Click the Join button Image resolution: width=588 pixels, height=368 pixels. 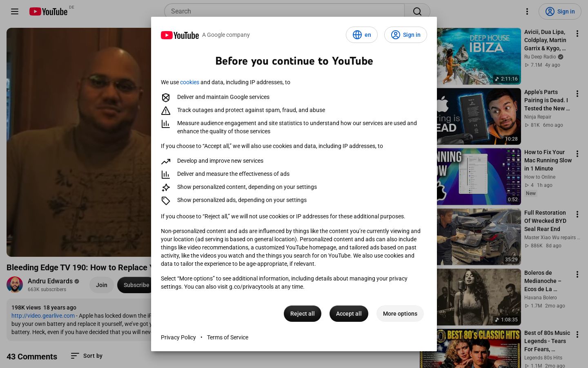(102, 285)
